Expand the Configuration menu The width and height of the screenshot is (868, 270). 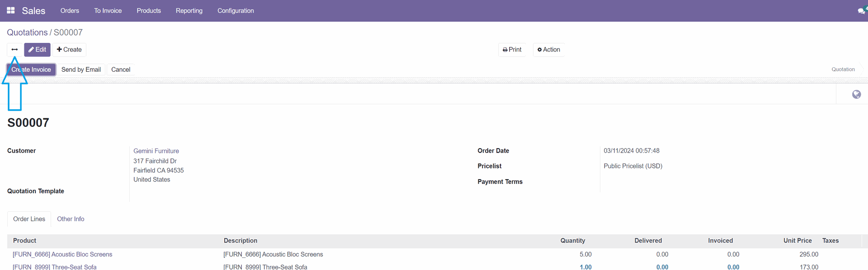pyautogui.click(x=236, y=11)
